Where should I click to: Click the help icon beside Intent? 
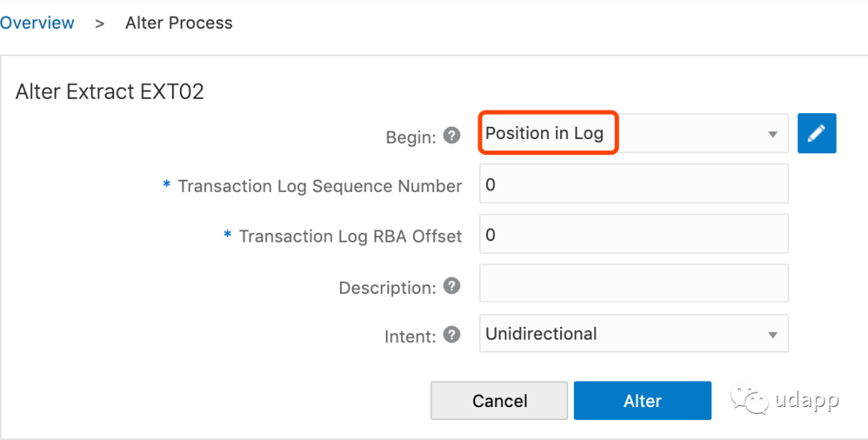click(x=452, y=335)
